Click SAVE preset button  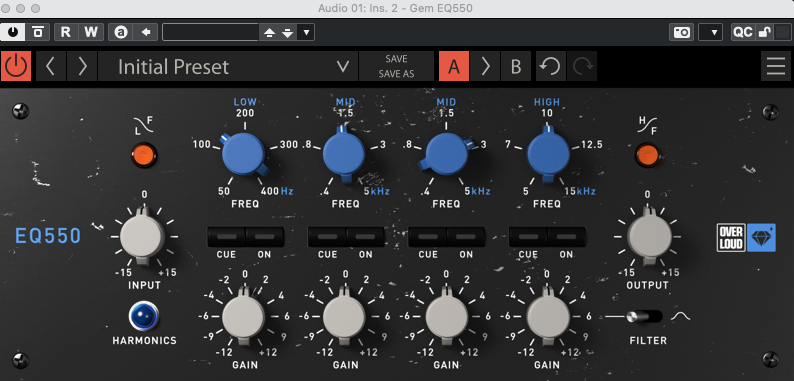[396, 59]
